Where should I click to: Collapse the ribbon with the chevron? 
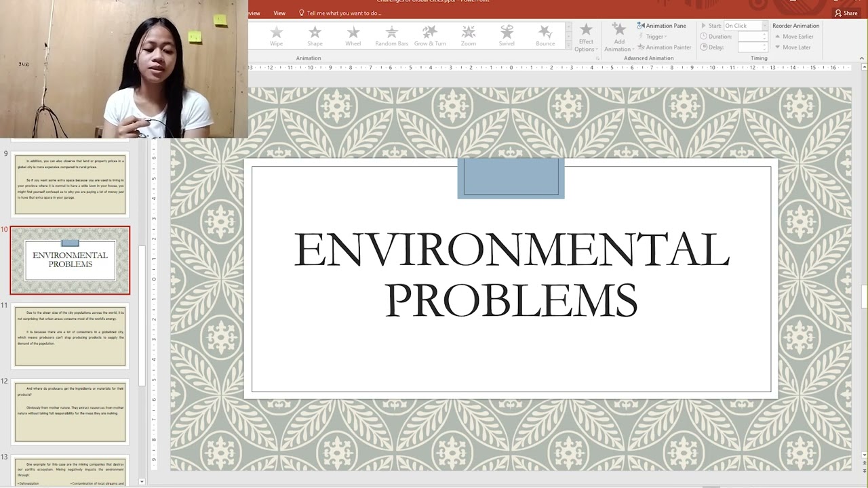click(862, 59)
